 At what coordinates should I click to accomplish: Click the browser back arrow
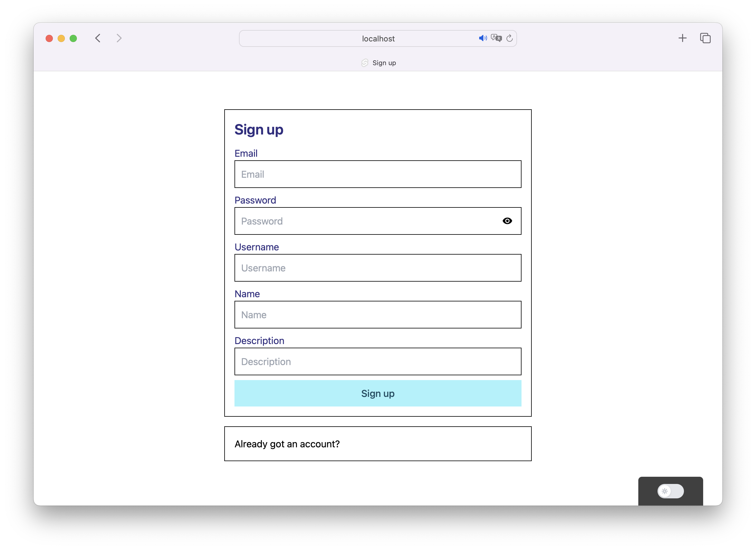(98, 38)
